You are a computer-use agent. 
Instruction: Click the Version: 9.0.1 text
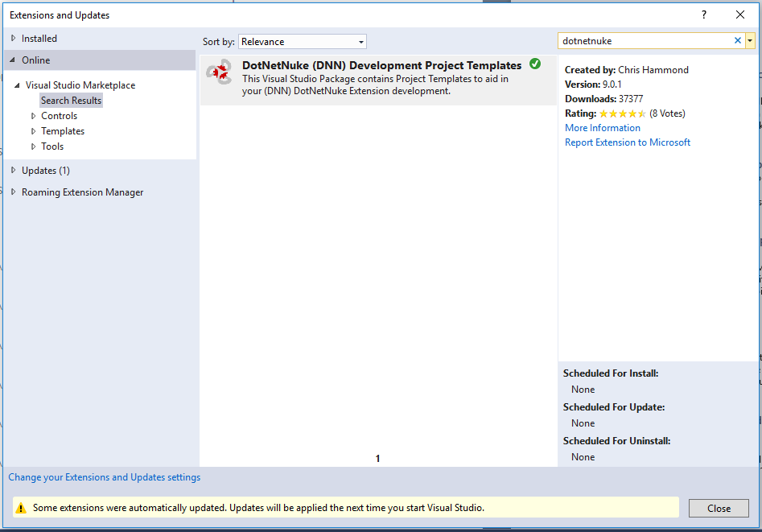click(593, 85)
